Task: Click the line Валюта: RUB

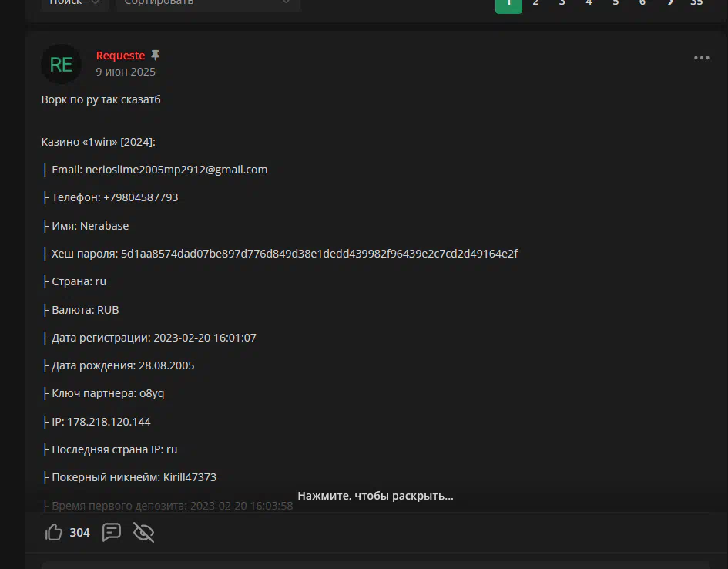Action: click(x=81, y=310)
